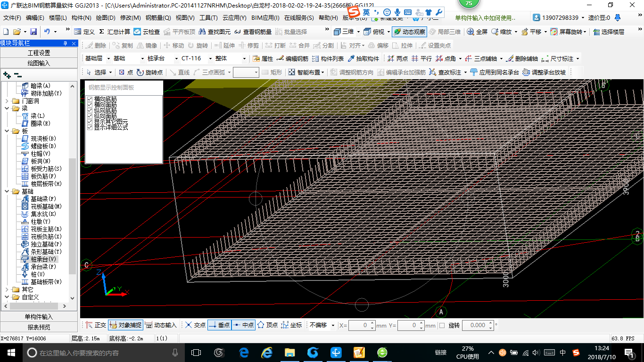
Task: Select 拾取构件 pick component tool
Action: pos(363,58)
